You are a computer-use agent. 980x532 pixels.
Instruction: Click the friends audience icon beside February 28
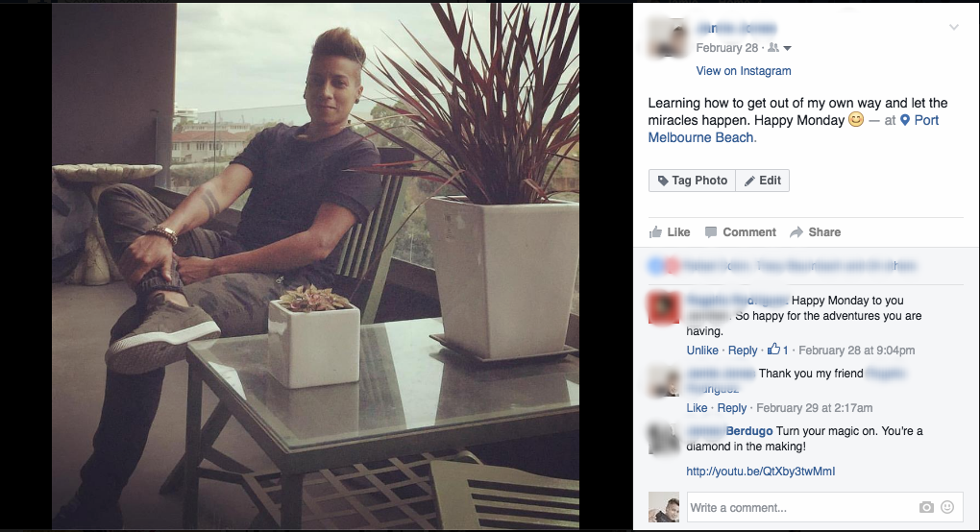773,48
